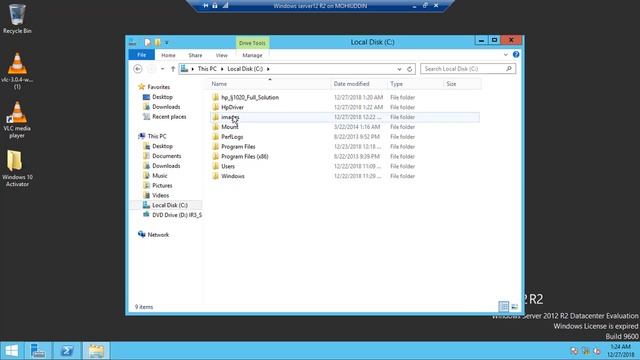Screen dimensions: 640x360
Task: Click Local Disk (C:) in the address breadcrumb
Action: [245, 69]
